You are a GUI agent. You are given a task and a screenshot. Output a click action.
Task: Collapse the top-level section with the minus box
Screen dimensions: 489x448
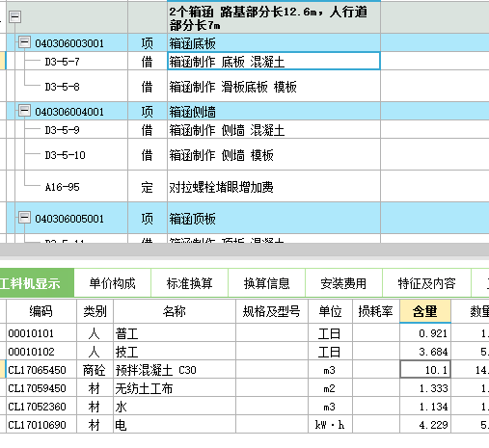[14, 16]
